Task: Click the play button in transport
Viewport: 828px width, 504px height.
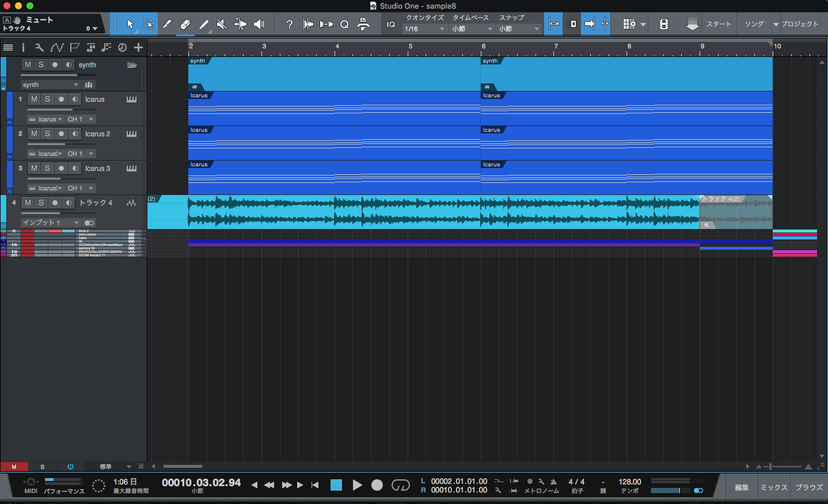Action: (x=357, y=485)
